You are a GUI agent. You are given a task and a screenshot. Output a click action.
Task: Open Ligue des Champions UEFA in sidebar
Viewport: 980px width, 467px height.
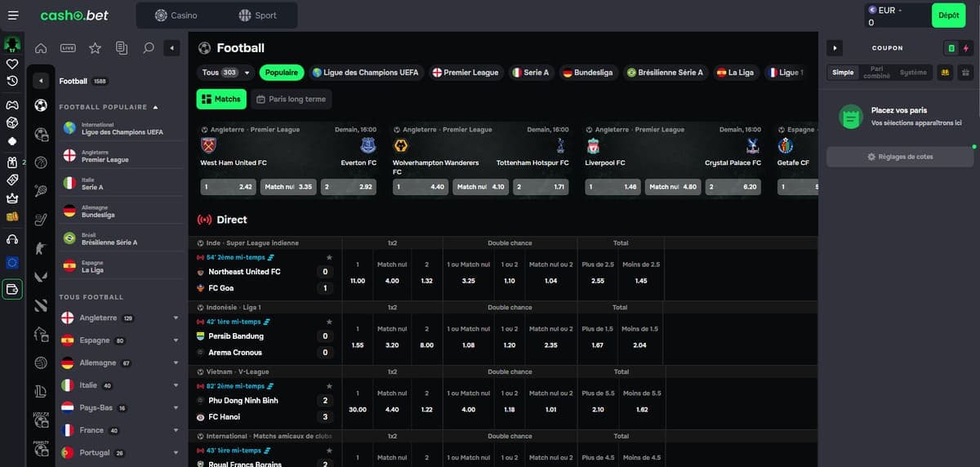point(121,128)
